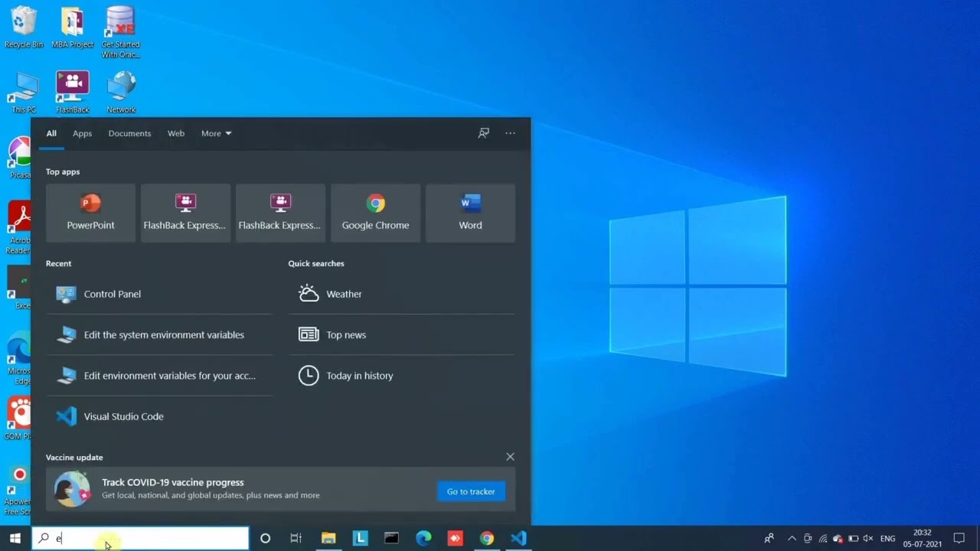Screen dimensions: 980x551
Task: Open the search feedback icon
Action: (483, 133)
